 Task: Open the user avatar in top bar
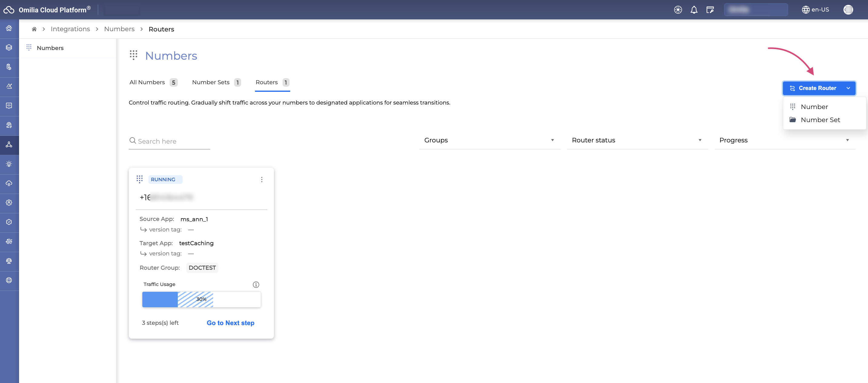click(848, 10)
